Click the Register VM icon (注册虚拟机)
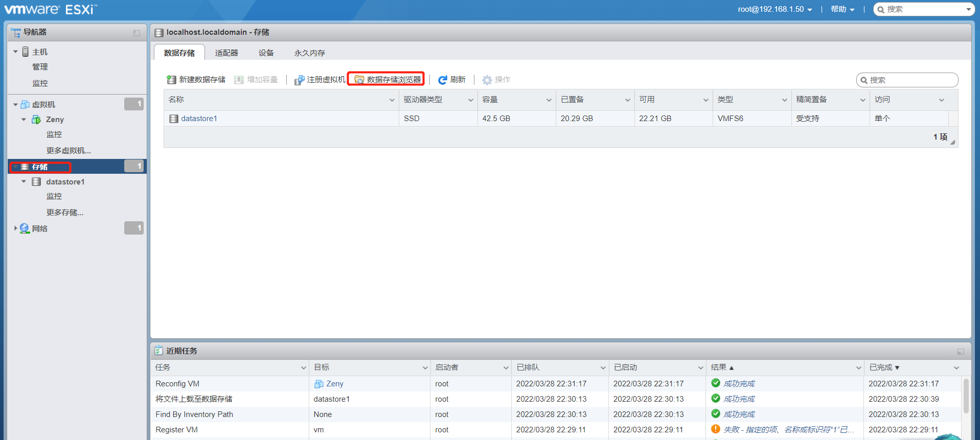The height and width of the screenshot is (440, 980). 299,80
